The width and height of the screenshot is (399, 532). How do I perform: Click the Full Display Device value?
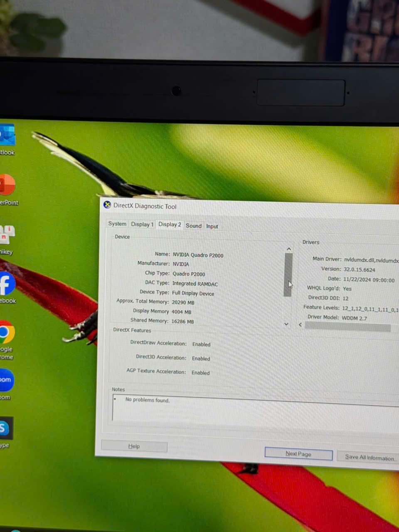(193, 293)
